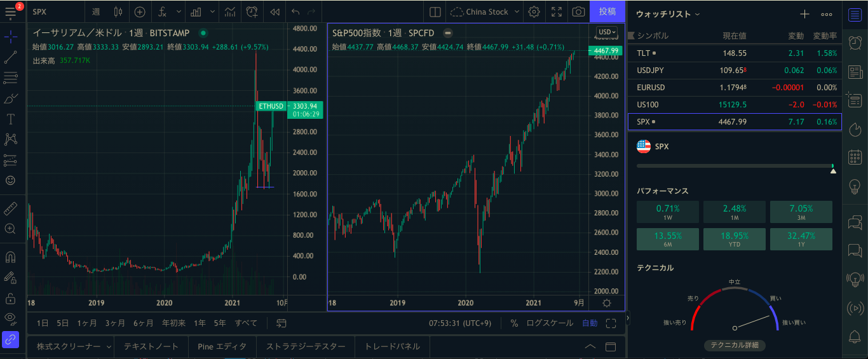This screenshot has width=868, height=359.
Task: Select the USDJPY watchlist row
Action: [735, 71]
